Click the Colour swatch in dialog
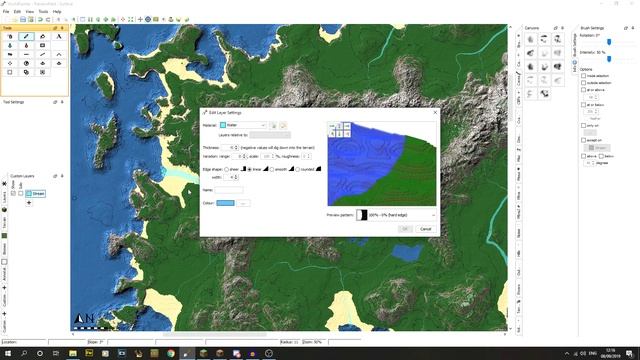This screenshot has width=640, height=360. click(x=225, y=203)
